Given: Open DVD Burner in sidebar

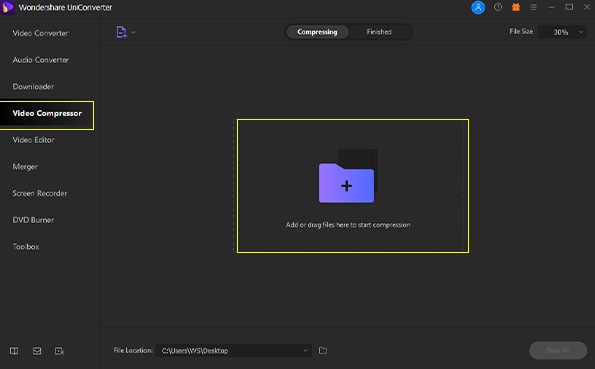Looking at the screenshot, I should (33, 220).
